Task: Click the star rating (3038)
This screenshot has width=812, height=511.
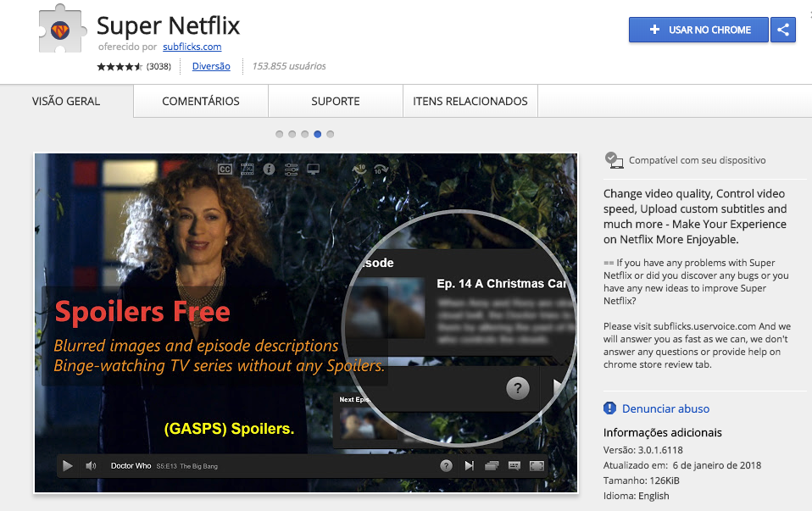Action: click(134, 66)
